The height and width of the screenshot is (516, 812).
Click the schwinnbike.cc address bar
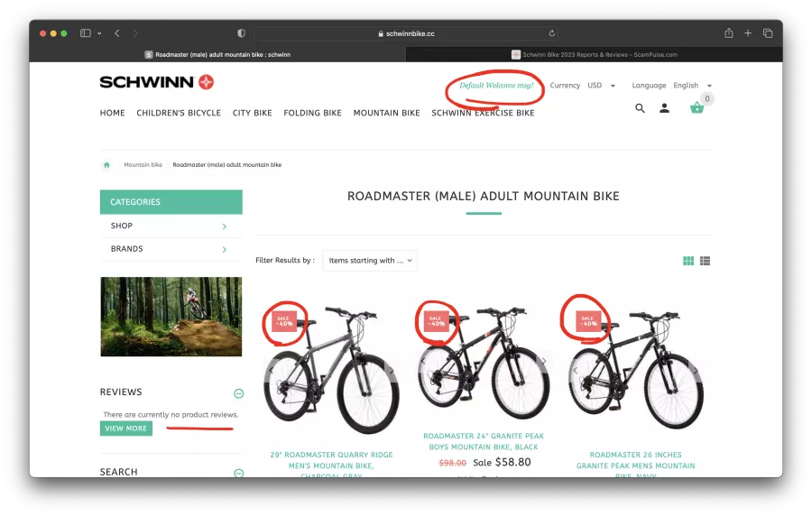coord(406,33)
